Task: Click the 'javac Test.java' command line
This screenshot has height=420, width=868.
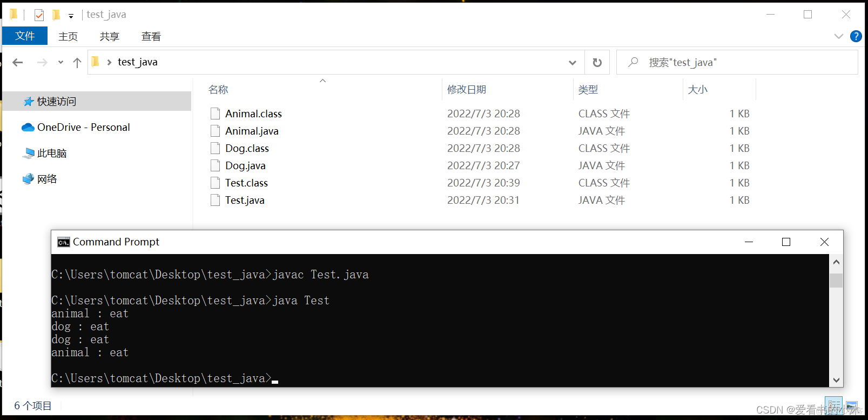Action: [x=321, y=275]
